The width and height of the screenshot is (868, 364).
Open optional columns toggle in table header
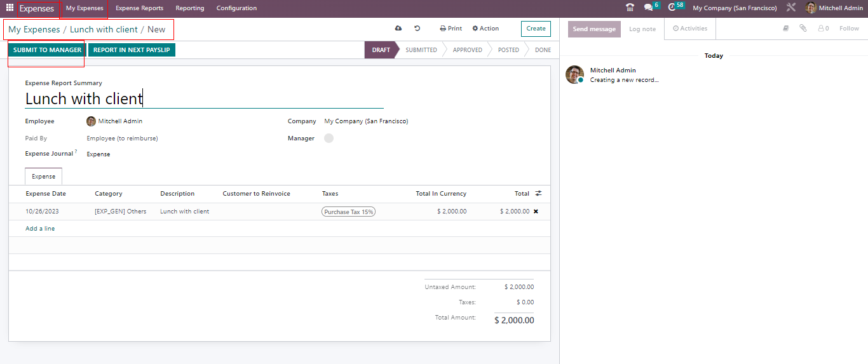point(538,194)
